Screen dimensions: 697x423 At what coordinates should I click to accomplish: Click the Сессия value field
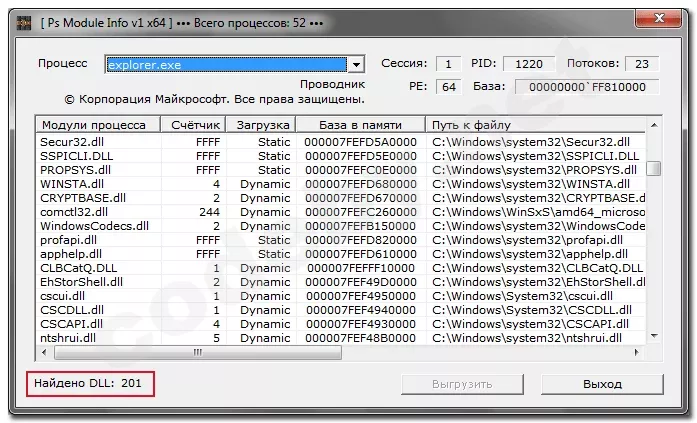coord(449,64)
